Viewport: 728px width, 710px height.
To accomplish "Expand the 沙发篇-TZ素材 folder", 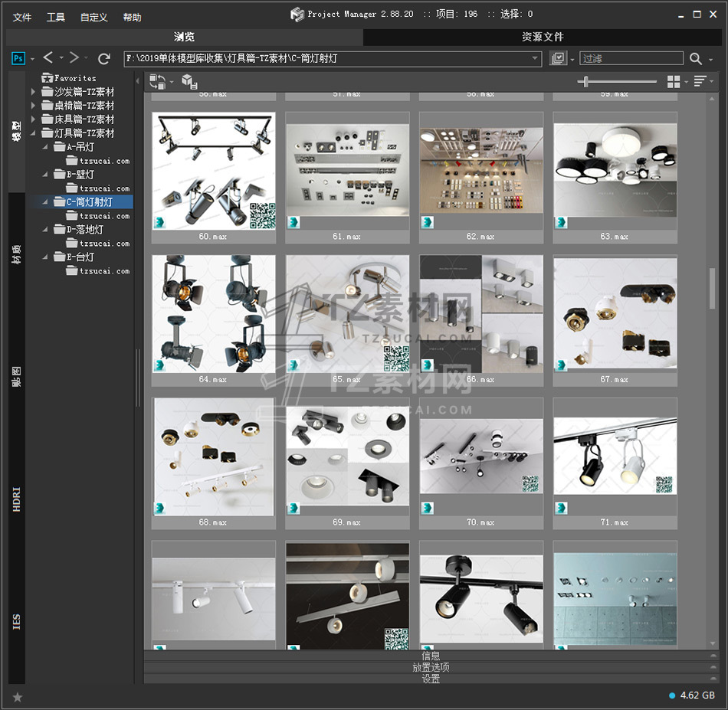I will [x=33, y=92].
